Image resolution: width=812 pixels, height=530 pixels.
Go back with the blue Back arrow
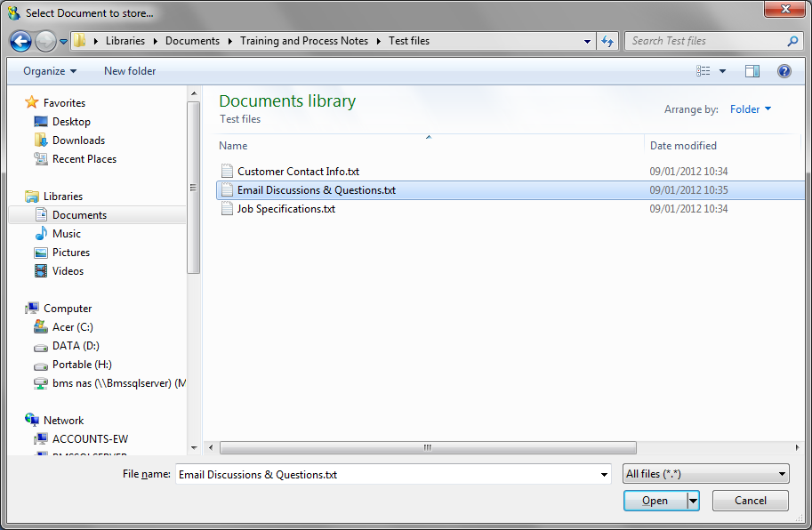click(x=20, y=42)
